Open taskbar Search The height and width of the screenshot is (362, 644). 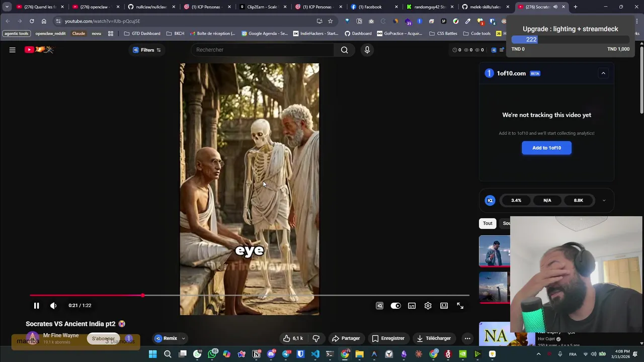click(x=168, y=354)
